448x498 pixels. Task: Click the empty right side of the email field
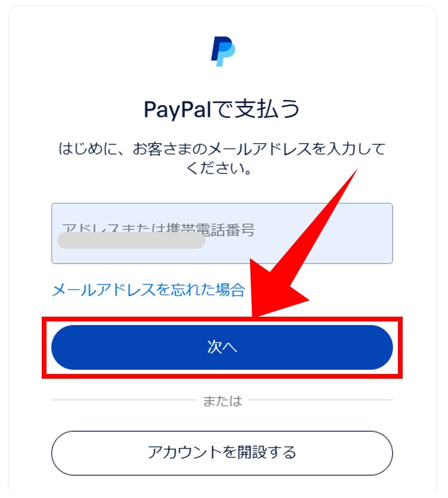[x=324, y=233]
